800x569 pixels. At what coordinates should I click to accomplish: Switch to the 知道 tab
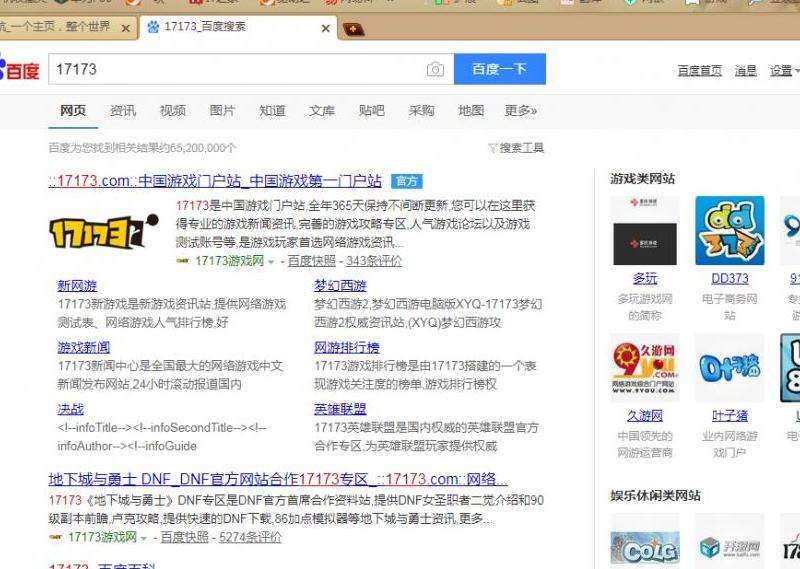pyautogui.click(x=272, y=110)
